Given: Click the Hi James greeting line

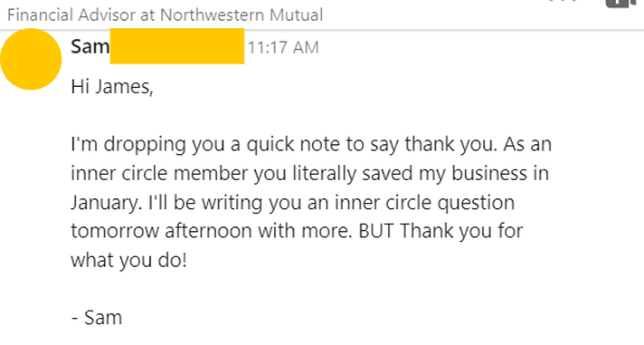Looking at the screenshot, I should point(112,87).
